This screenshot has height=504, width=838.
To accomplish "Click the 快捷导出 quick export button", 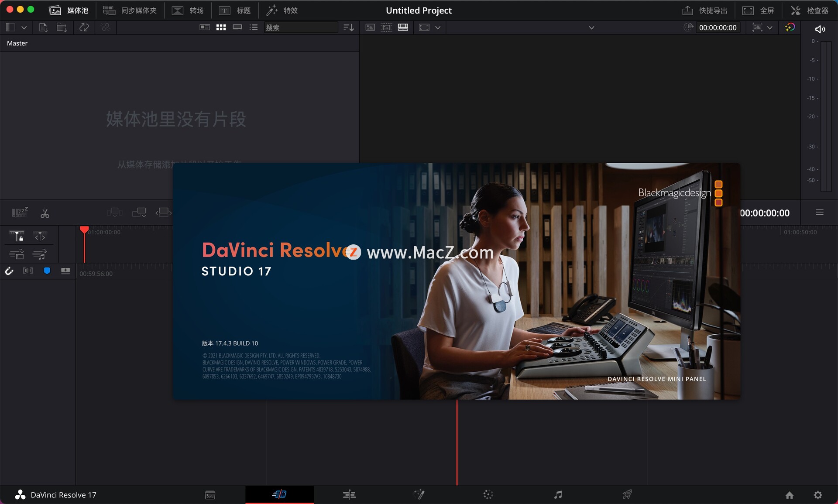I will coord(705,10).
